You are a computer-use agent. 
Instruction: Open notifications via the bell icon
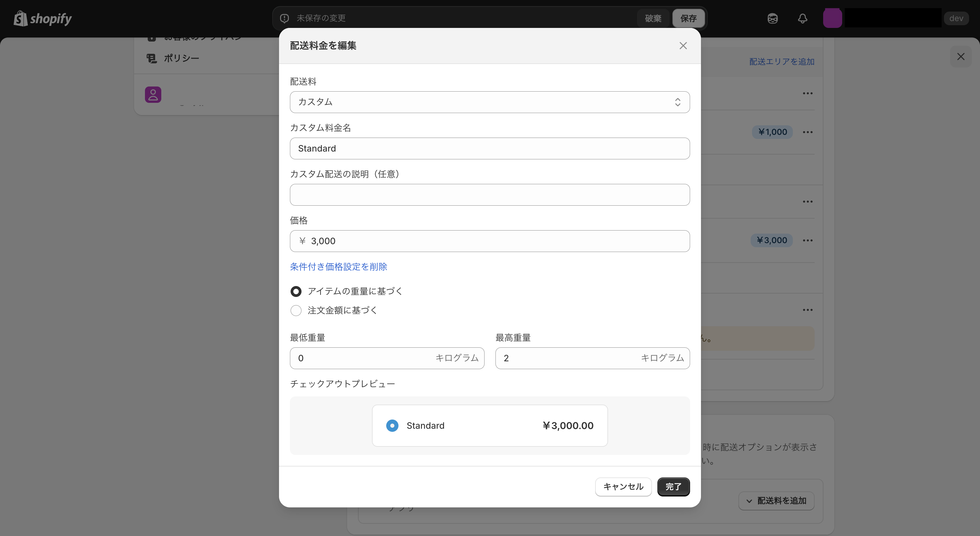802,18
